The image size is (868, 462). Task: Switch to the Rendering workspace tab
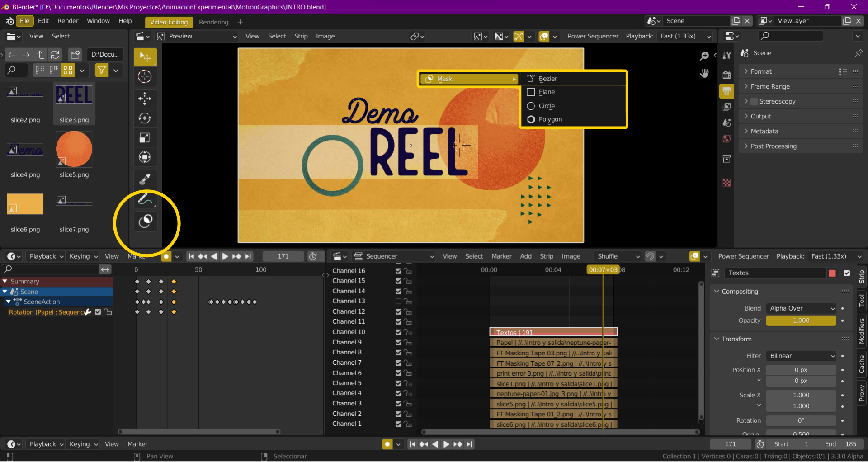tap(213, 22)
